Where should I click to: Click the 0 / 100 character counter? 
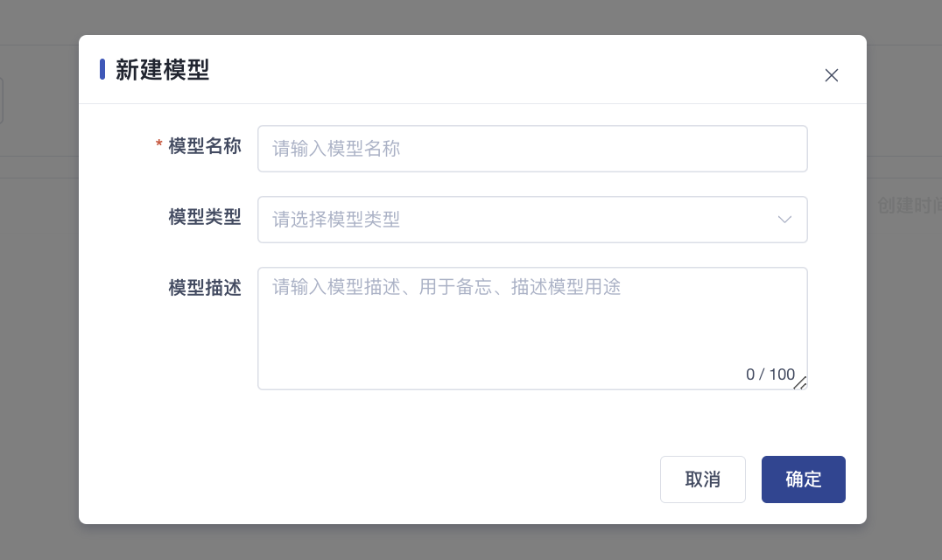(x=770, y=374)
